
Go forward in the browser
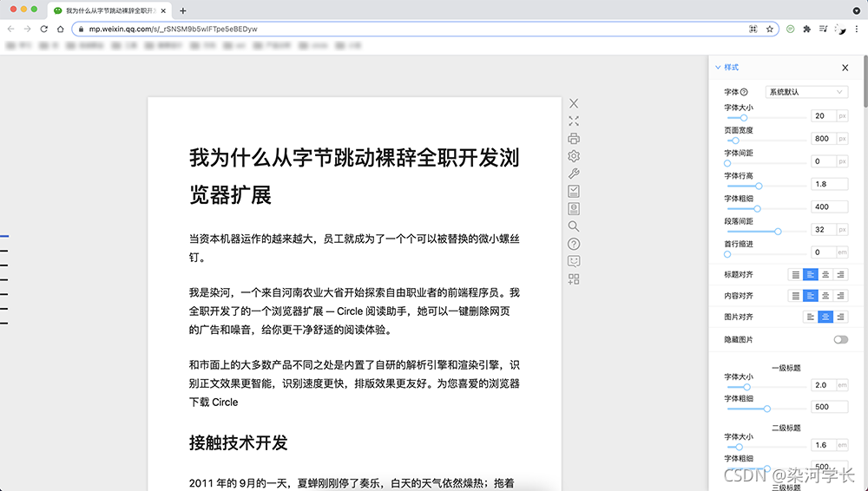coord(27,29)
